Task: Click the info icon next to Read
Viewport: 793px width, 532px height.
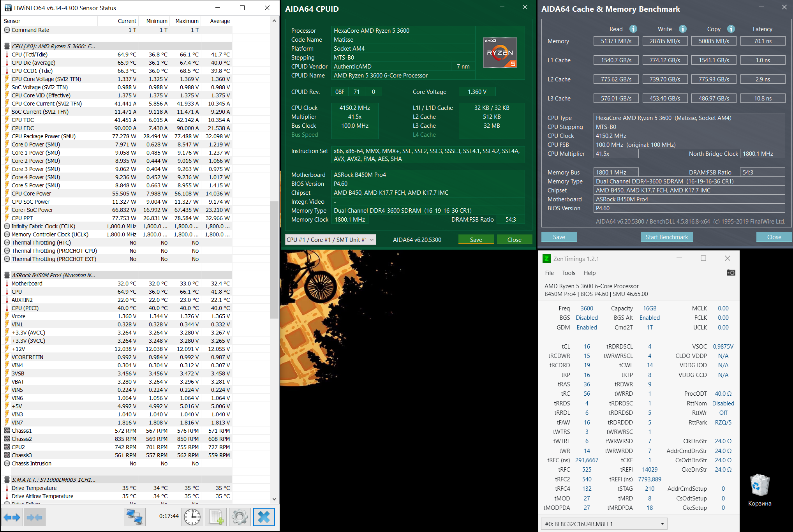Action: pyautogui.click(x=633, y=29)
